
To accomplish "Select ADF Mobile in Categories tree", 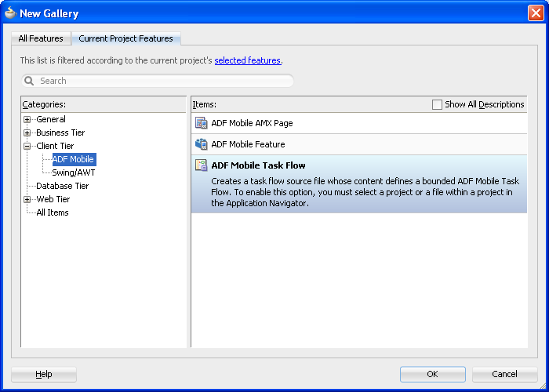I will [x=74, y=159].
